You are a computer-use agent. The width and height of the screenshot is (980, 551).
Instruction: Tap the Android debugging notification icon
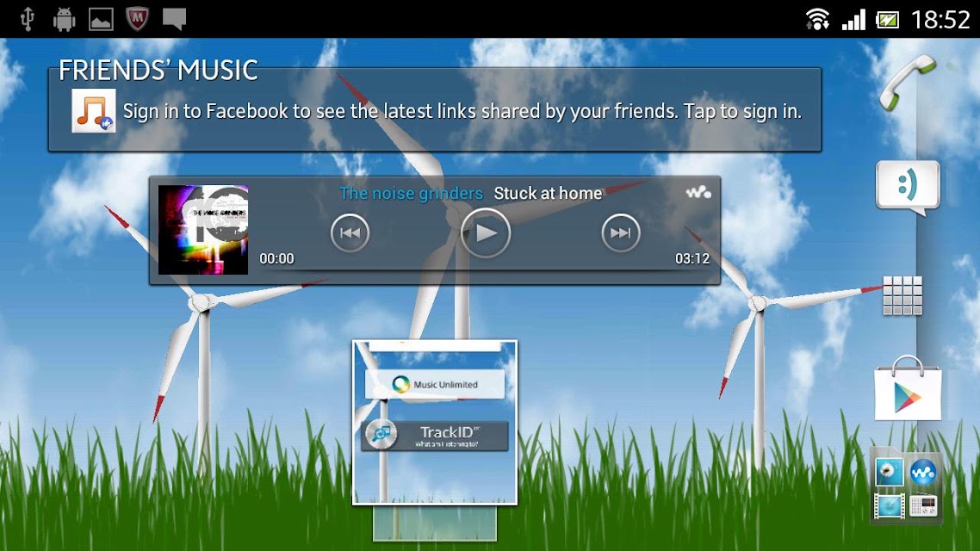(x=64, y=19)
